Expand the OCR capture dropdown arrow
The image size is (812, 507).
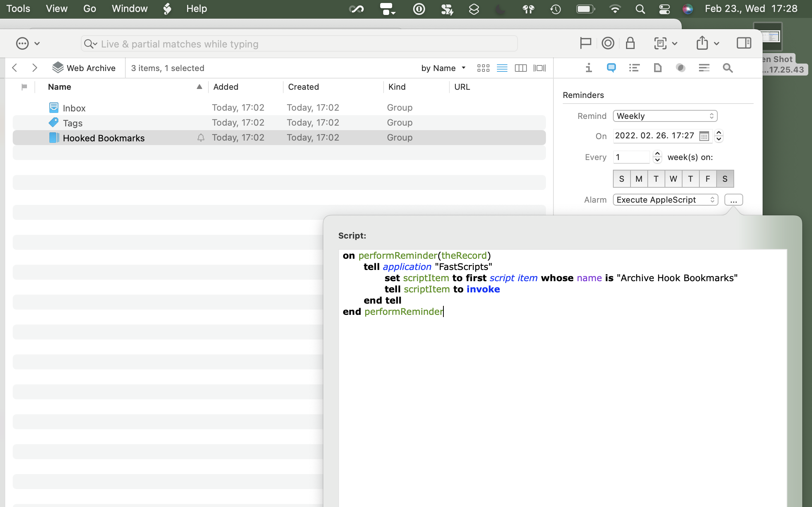tap(675, 43)
